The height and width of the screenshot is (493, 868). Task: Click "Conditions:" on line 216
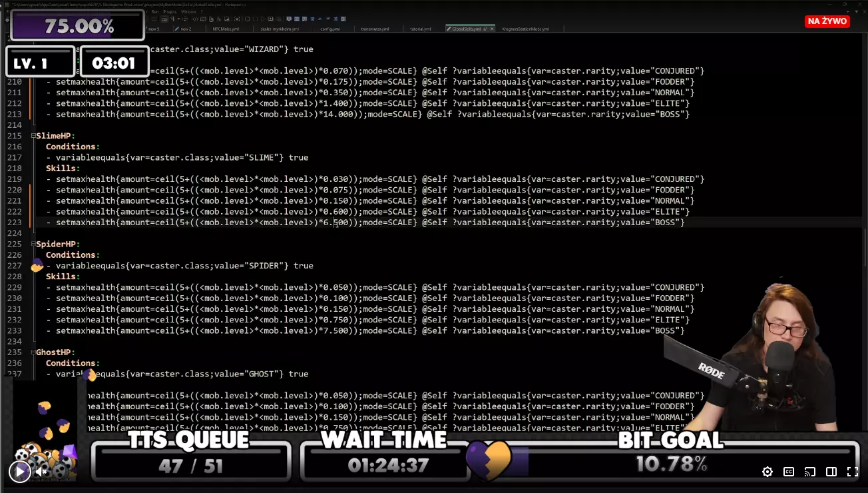(x=72, y=147)
